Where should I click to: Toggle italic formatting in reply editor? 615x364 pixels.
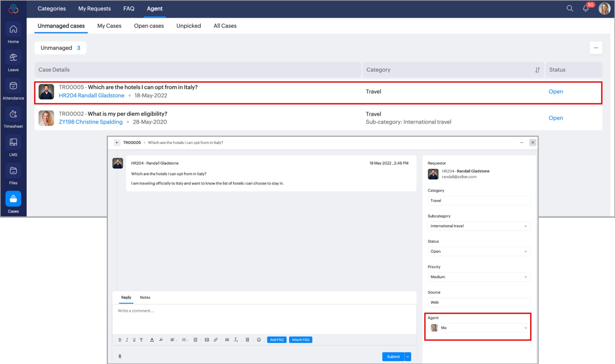(x=127, y=340)
